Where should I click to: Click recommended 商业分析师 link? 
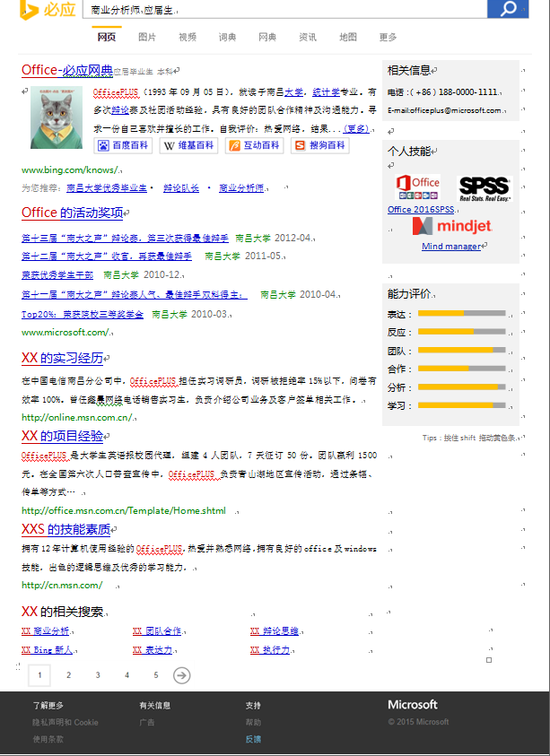241,188
